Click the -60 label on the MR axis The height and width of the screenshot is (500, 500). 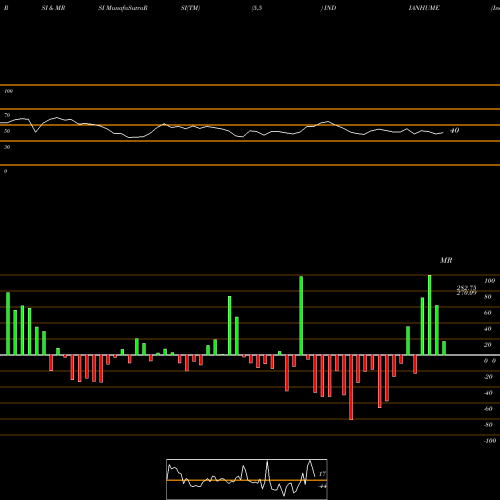click(488, 409)
